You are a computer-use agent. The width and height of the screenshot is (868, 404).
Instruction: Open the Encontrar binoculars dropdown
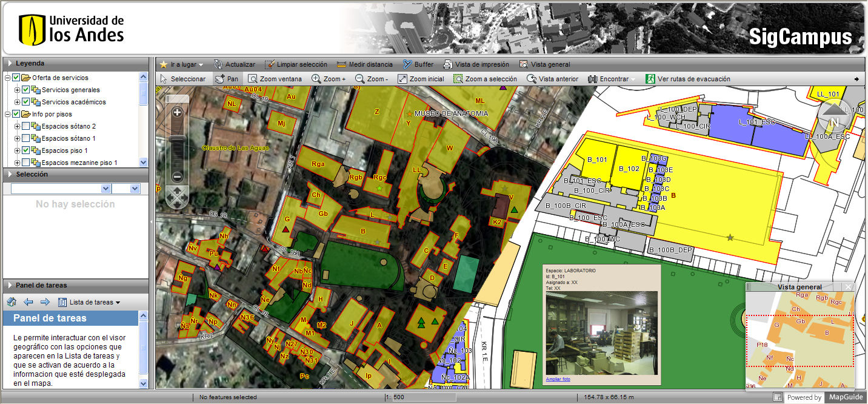[612, 79]
